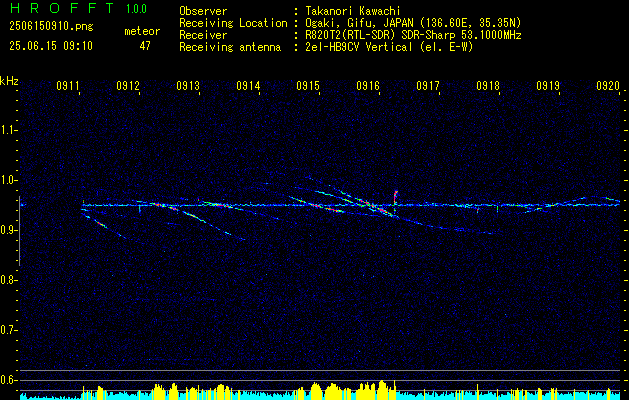Image resolution: width=629 pixels, height=400 pixels.
Task: Click the HROFFT program title text
Action: 61,8
